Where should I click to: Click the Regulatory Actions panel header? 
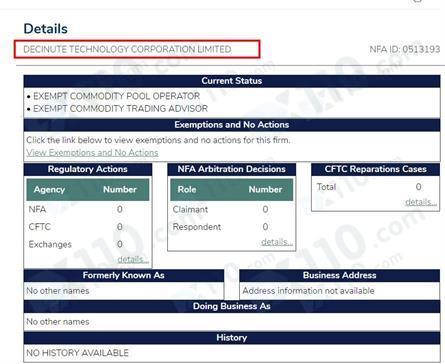click(x=88, y=169)
